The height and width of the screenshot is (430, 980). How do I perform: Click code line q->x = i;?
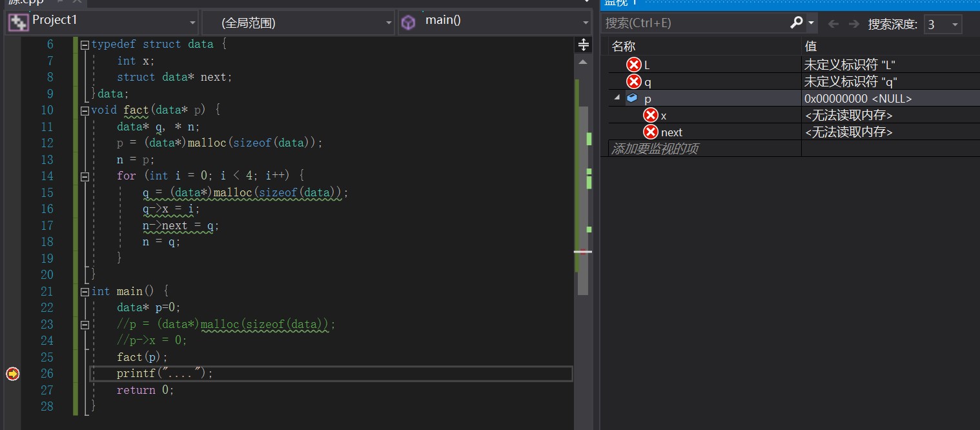171,209
